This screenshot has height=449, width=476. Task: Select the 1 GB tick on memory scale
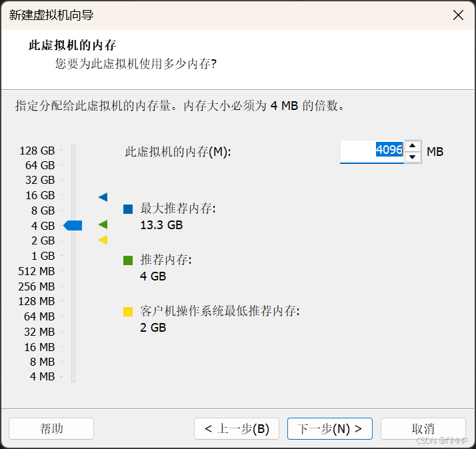[73, 256]
